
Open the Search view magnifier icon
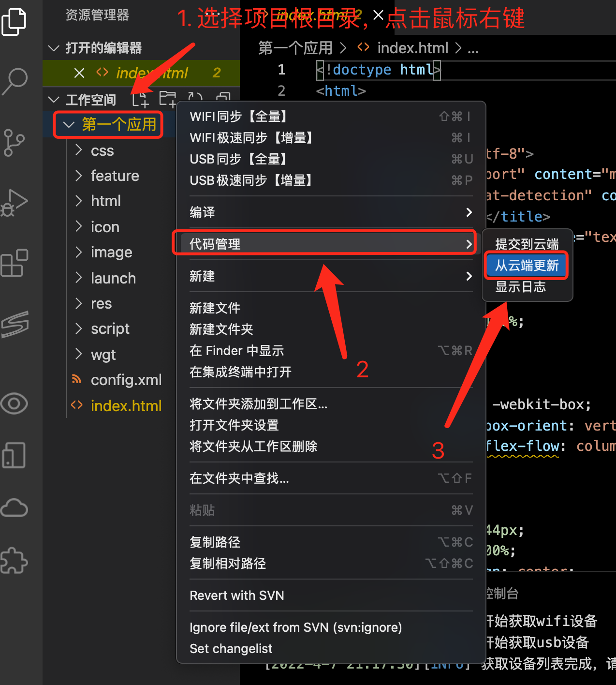(x=15, y=81)
